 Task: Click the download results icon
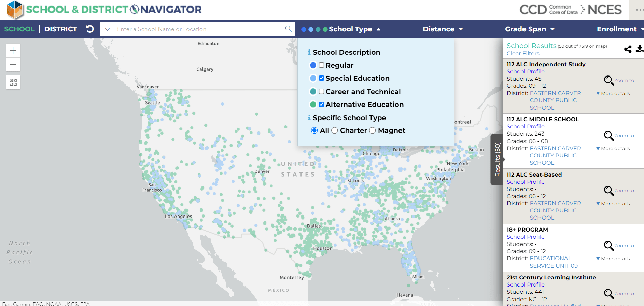click(640, 49)
